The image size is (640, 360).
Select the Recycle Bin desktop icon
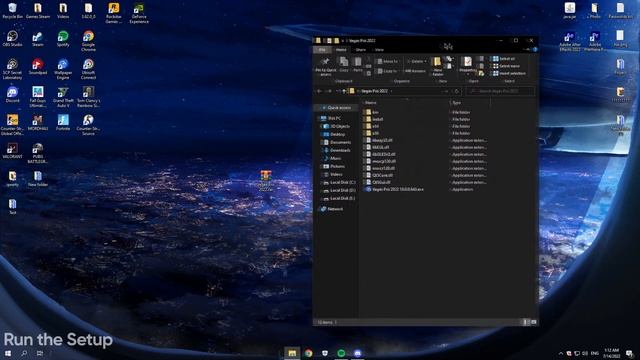tap(12, 11)
